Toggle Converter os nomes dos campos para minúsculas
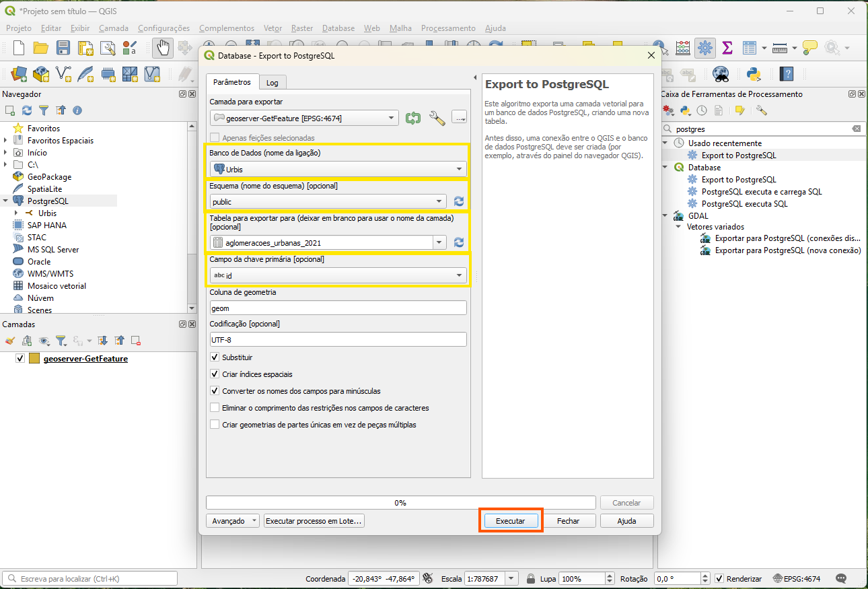 [215, 391]
